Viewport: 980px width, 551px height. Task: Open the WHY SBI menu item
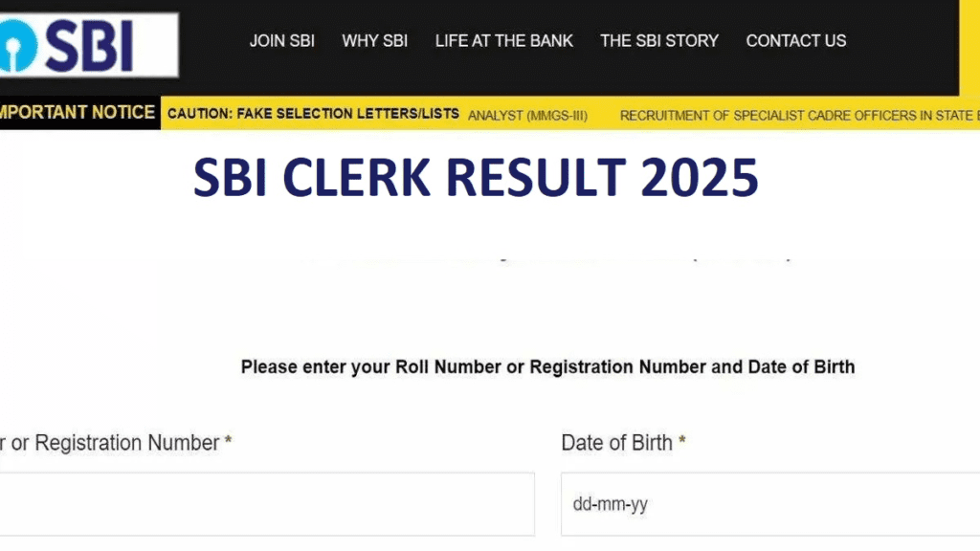pyautogui.click(x=374, y=41)
